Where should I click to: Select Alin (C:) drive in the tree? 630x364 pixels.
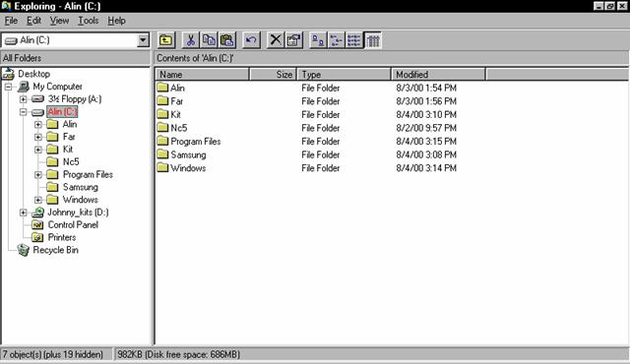[x=62, y=111]
